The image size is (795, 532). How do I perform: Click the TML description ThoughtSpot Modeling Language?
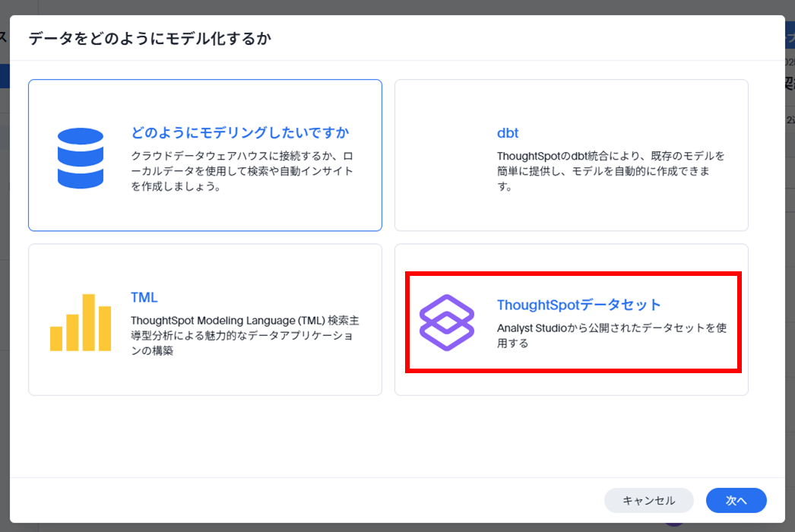[x=245, y=335]
